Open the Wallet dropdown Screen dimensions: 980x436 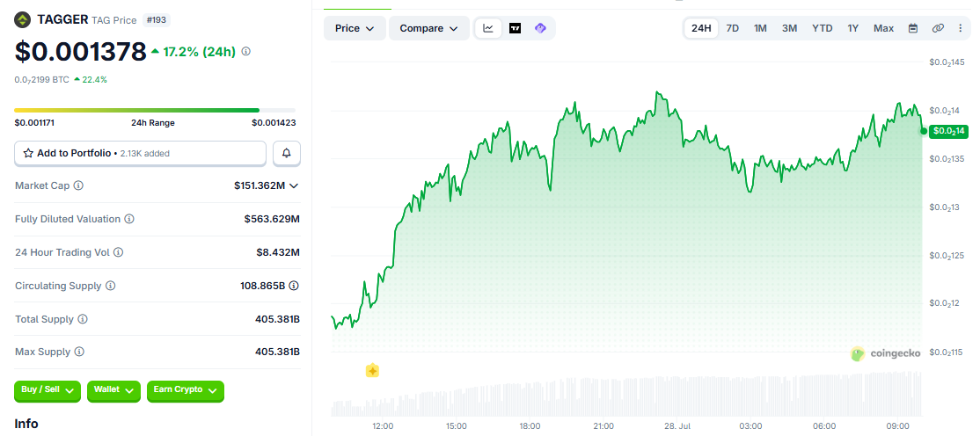tap(113, 390)
